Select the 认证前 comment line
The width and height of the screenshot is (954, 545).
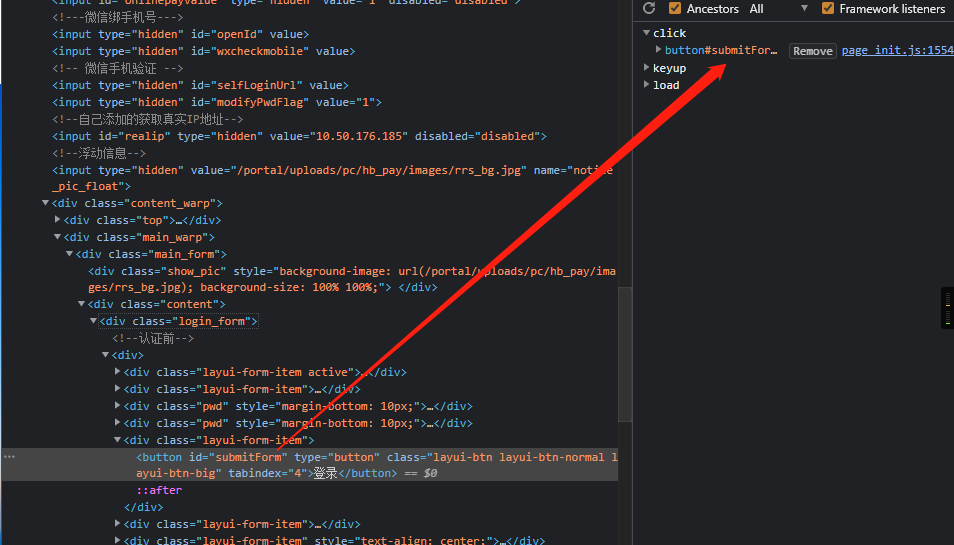pos(153,338)
